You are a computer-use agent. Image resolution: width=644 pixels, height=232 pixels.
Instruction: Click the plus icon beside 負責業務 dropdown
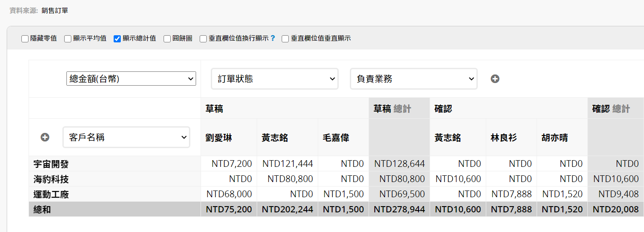(x=495, y=79)
